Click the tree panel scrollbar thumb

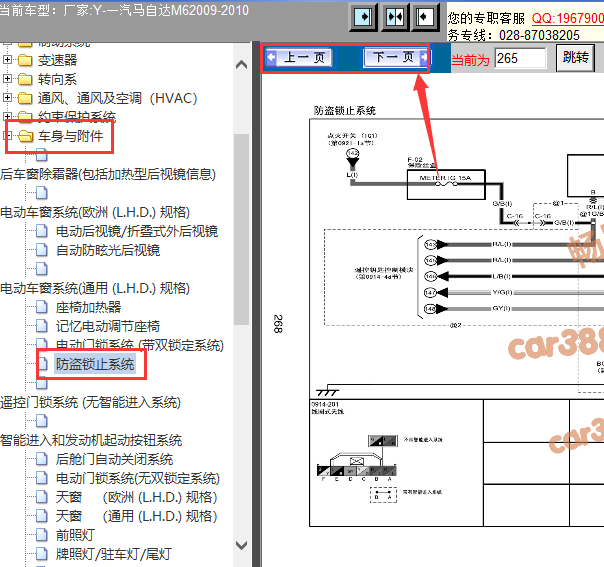coord(242,229)
